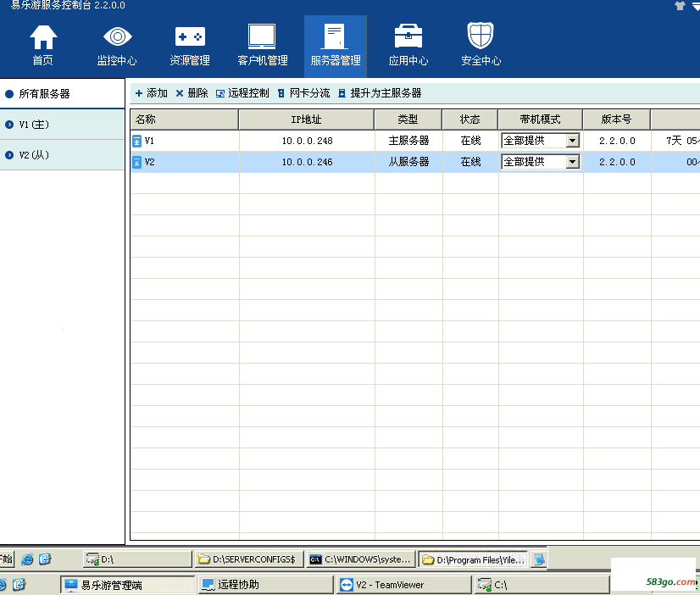The height and width of the screenshot is (595, 700).
Task: Switch to 易乐游管理端 taskbar button
Action: [x=128, y=585]
